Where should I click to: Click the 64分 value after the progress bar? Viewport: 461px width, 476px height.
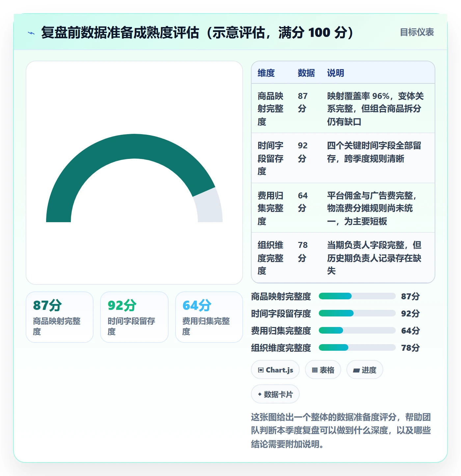pyautogui.click(x=410, y=331)
